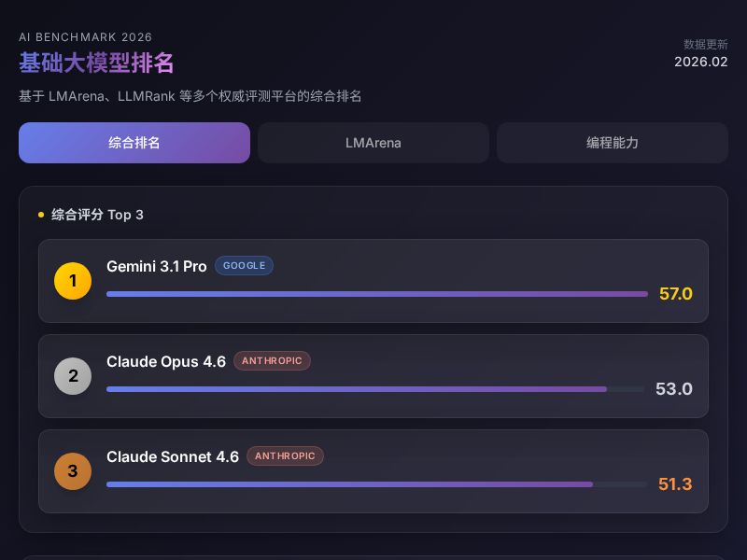Click the silver rank 2 badge

(73, 376)
